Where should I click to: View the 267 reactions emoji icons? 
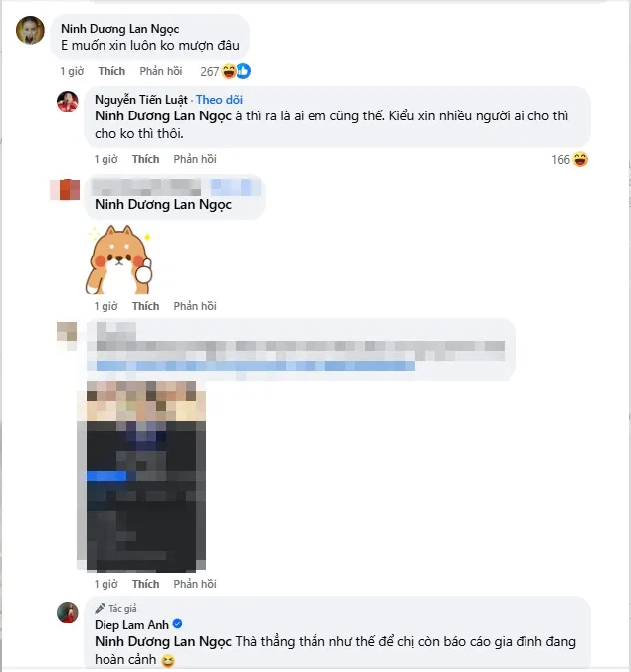(236, 71)
